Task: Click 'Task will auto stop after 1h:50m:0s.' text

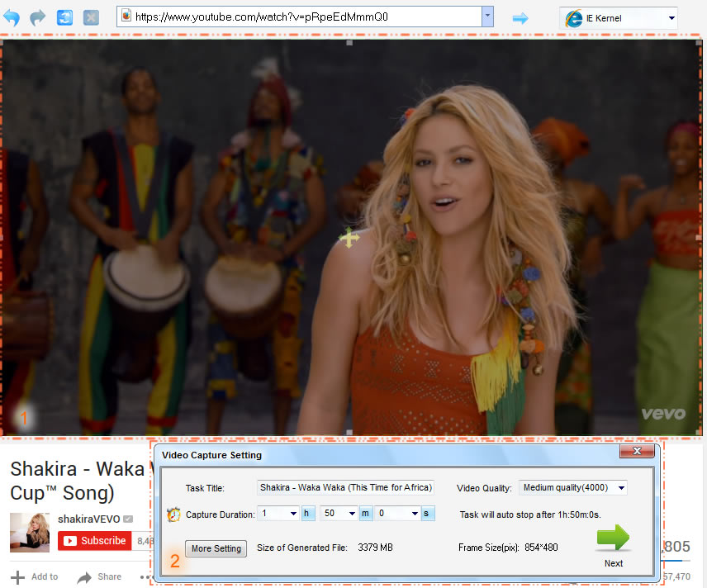Action: (530, 514)
